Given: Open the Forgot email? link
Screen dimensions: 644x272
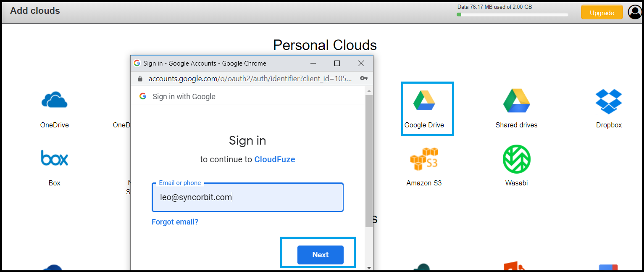Looking at the screenshot, I should point(175,222).
